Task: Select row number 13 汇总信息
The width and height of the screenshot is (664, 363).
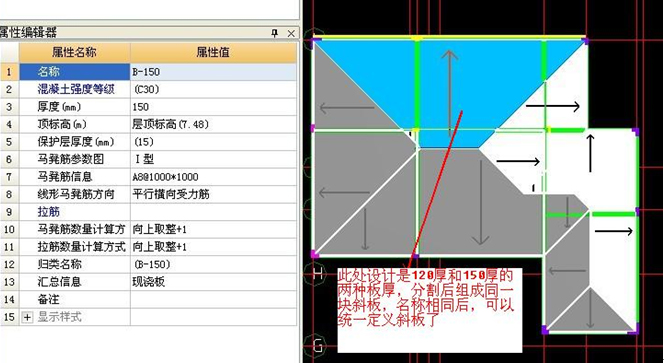Action: [9, 282]
